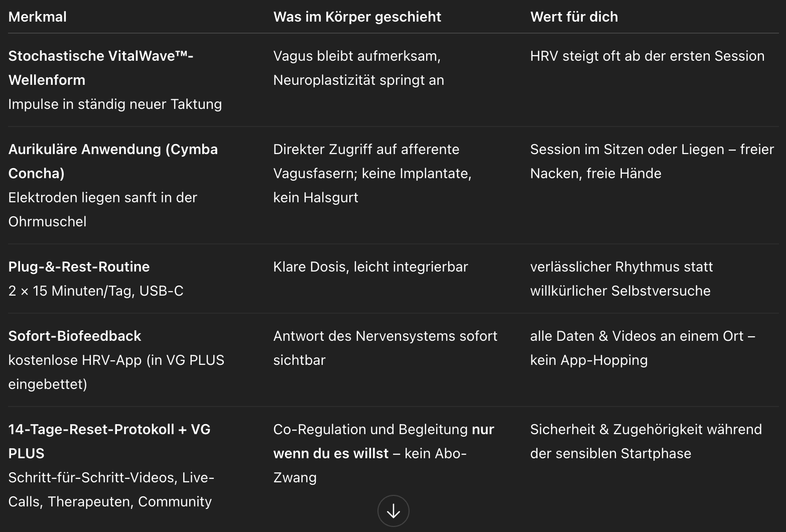Click the Stochastische VitalWave™-Wellenform cell
The image size is (786, 532).
tap(101, 68)
